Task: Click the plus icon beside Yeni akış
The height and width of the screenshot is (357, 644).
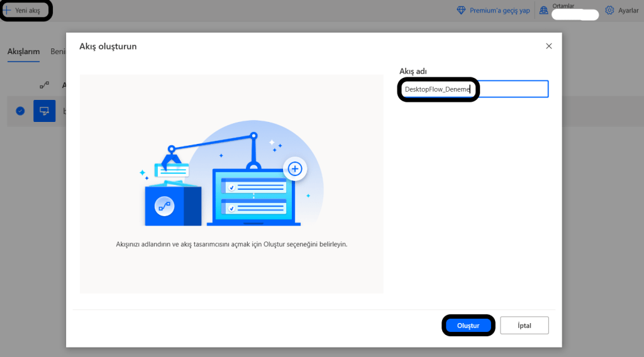Action: pyautogui.click(x=8, y=11)
